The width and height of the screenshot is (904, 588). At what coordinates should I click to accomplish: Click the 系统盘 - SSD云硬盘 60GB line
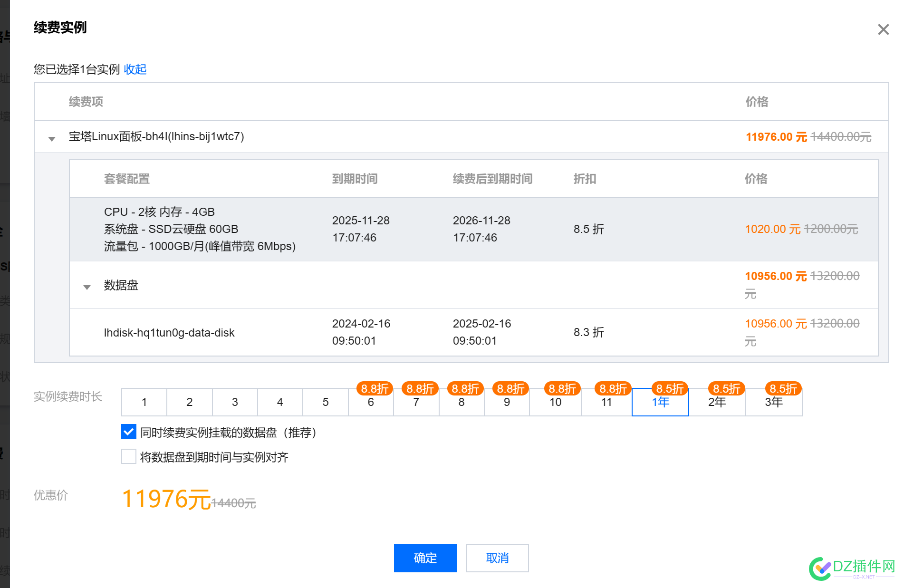171,229
